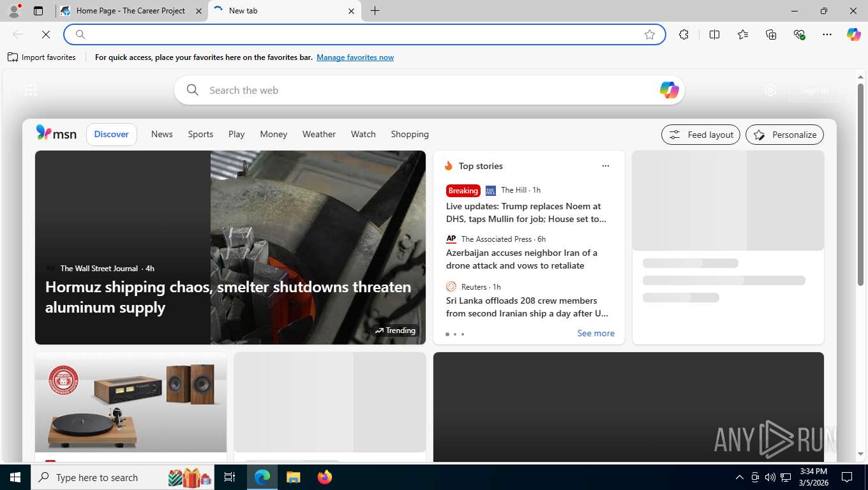Open the apps grid launcher
Image resolution: width=868 pixels, height=490 pixels.
click(x=31, y=90)
